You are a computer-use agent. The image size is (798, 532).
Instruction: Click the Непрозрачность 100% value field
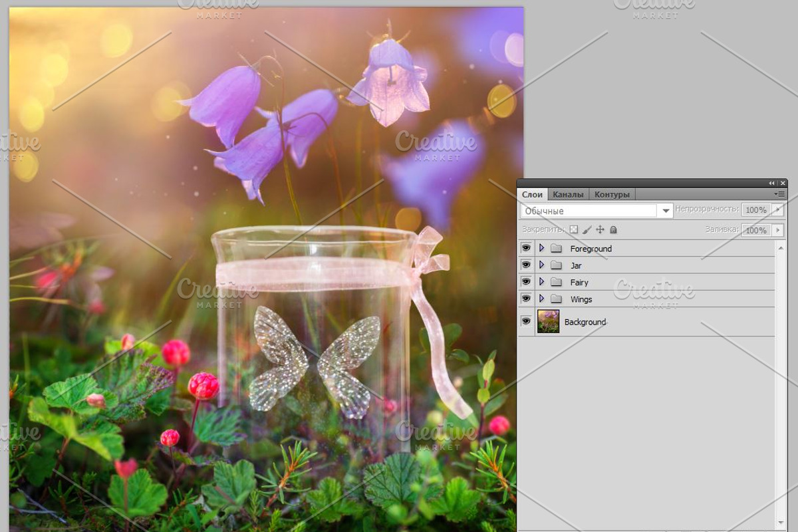pyautogui.click(x=755, y=209)
